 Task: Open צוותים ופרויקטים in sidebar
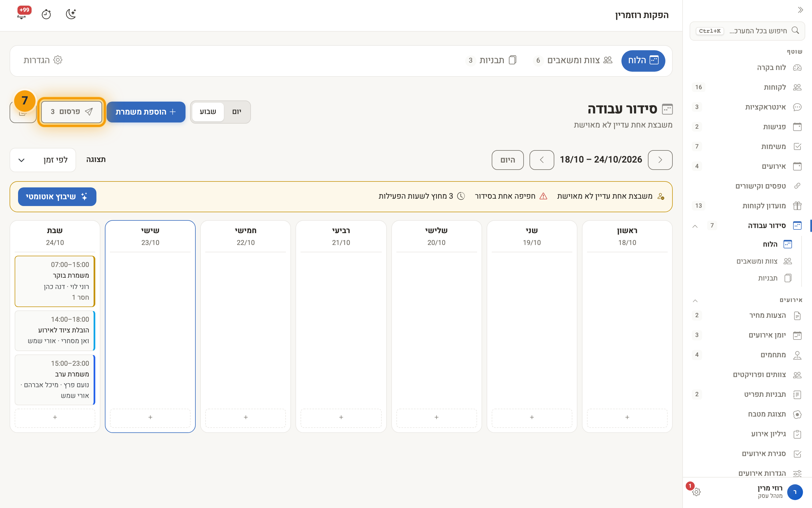pos(747,375)
